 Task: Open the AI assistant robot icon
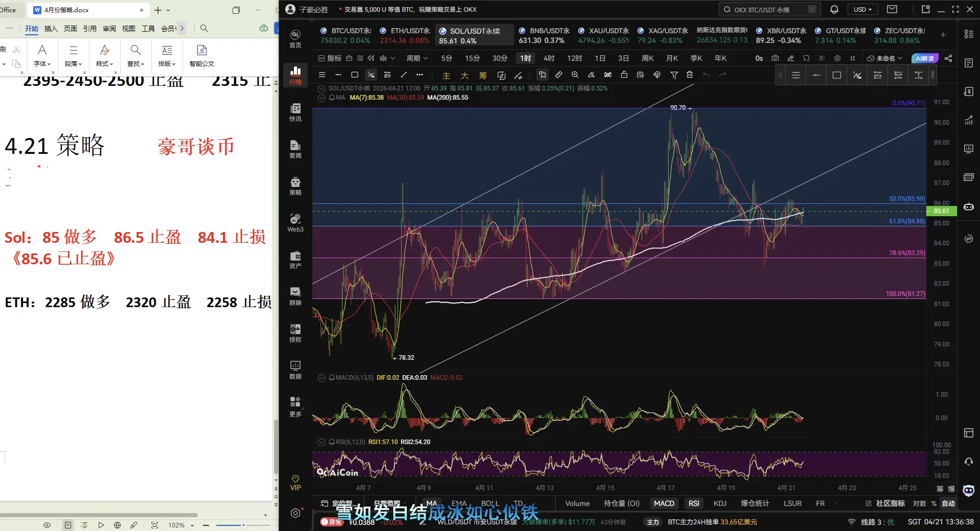coord(969,207)
